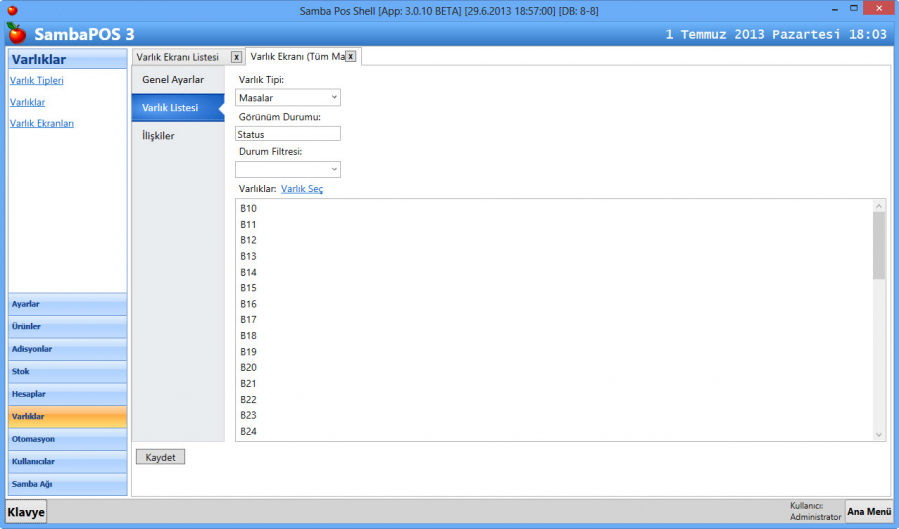Open the İlişkiler section
Image resolution: width=899 pixels, height=529 pixels.
point(158,135)
